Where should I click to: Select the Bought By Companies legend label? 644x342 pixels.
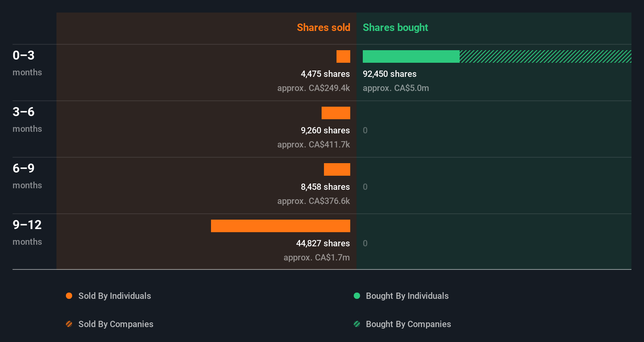(408, 324)
